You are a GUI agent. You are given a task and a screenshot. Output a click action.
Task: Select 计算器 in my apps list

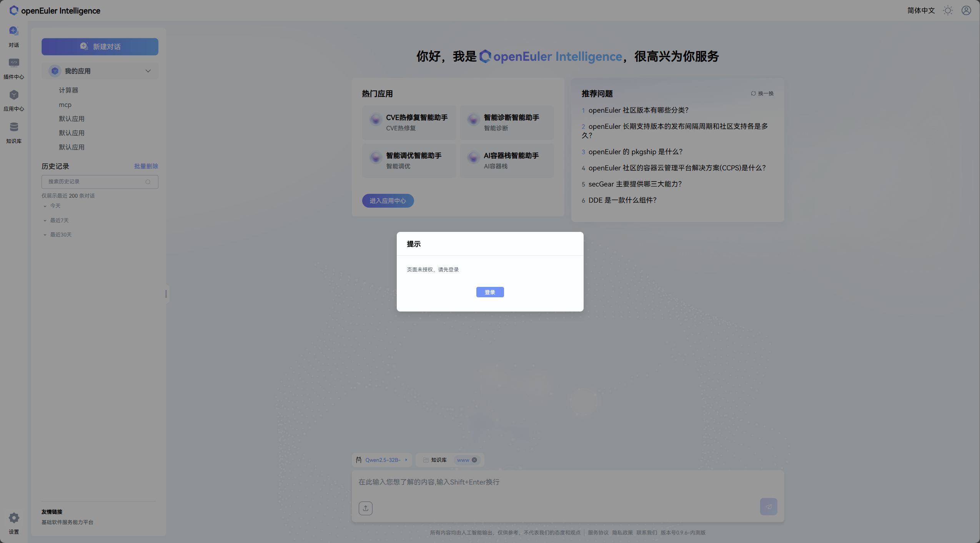click(x=68, y=90)
